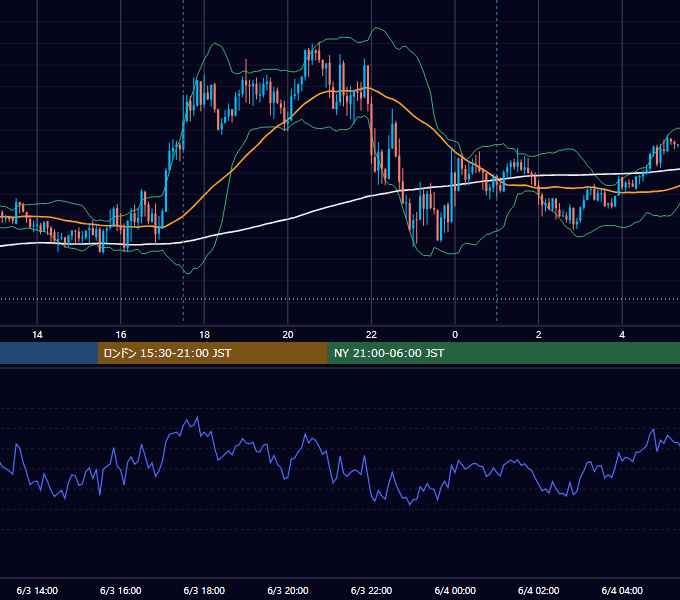Screen dimensions: 680x600
Task: Click the 6/3 22:00 date label
Action: point(371,590)
